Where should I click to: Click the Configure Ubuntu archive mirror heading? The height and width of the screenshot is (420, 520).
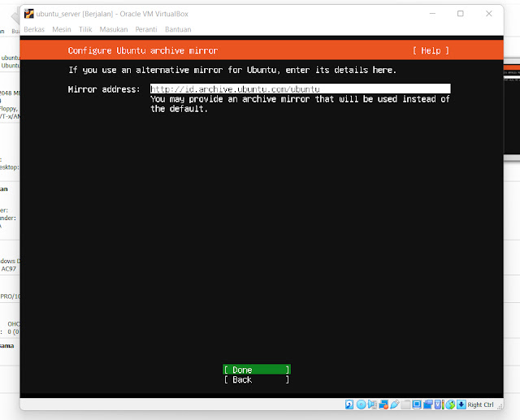[143, 50]
